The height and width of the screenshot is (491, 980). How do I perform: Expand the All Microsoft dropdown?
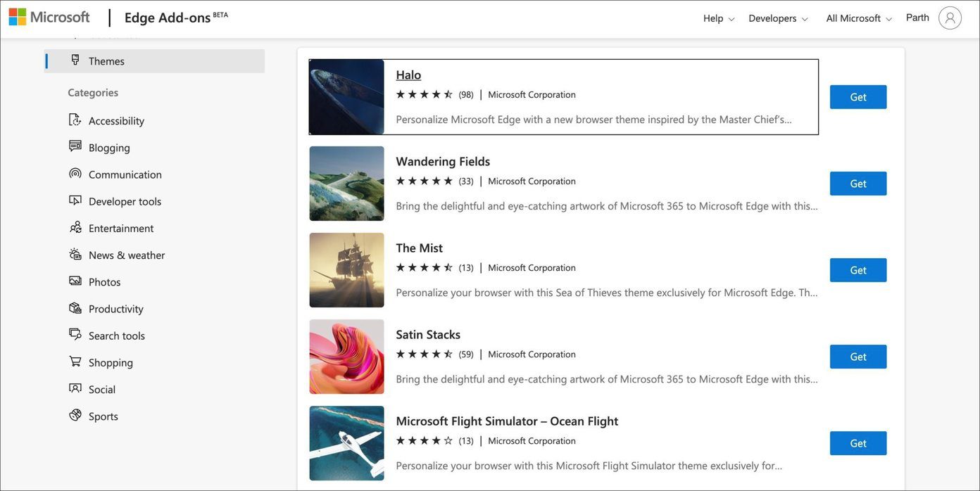859,18
